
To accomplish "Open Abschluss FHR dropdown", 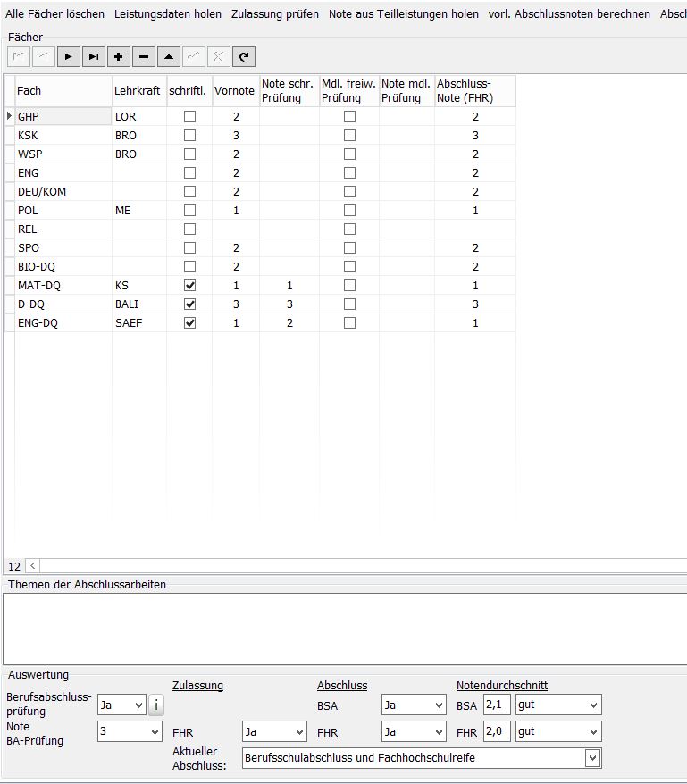I will pos(414,732).
